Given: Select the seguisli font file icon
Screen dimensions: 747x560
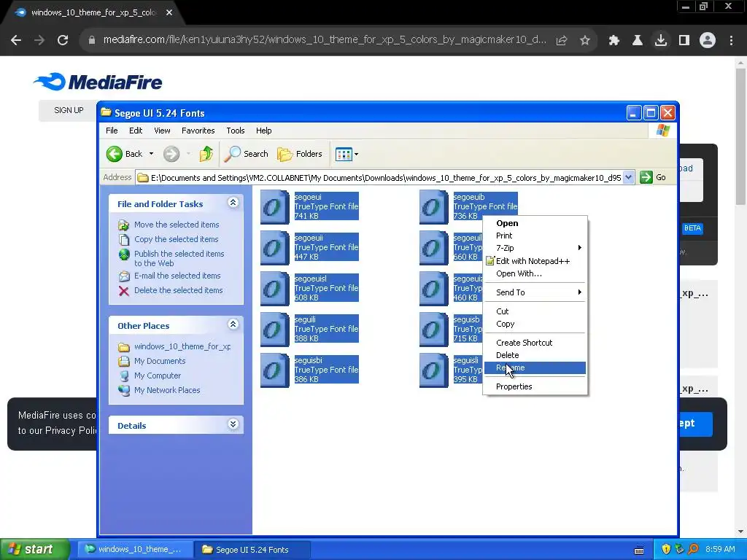Looking at the screenshot, I should (x=434, y=371).
